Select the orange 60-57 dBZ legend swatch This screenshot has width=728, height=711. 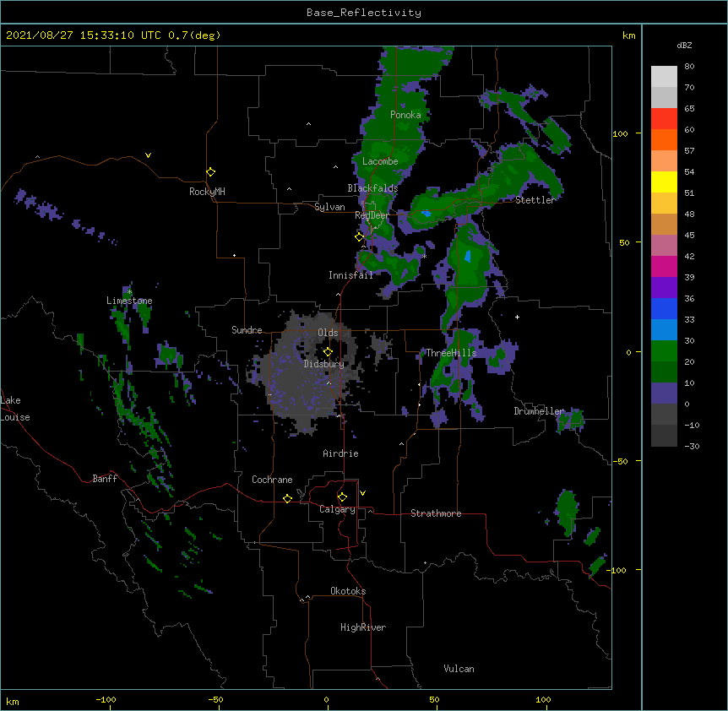(664, 139)
